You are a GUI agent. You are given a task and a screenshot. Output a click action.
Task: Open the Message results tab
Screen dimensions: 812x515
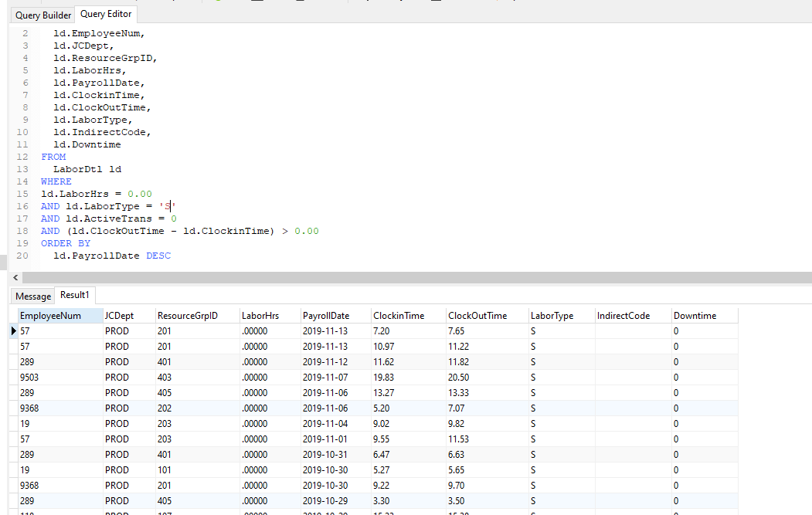[x=33, y=296]
